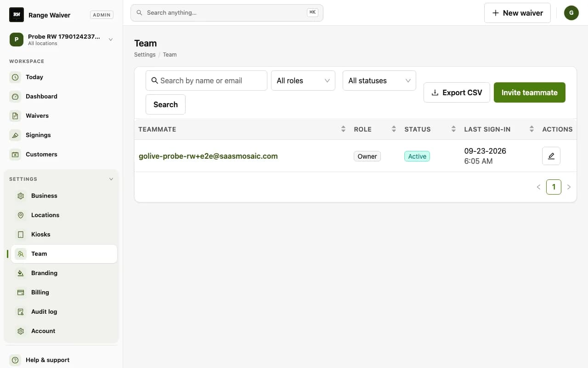The width and height of the screenshot is (588, 368).
Task: Click the Search button under filters
Action: (165, 104)
